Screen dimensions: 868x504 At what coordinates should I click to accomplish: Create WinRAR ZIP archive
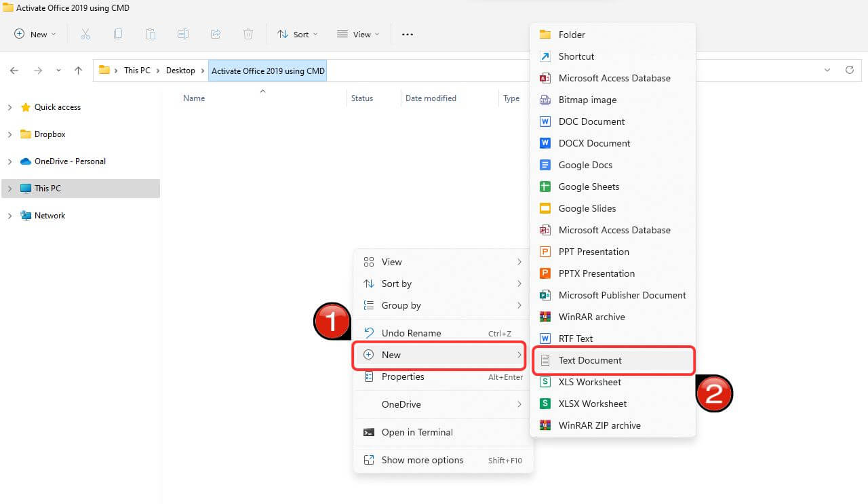(x=613, y=425)
